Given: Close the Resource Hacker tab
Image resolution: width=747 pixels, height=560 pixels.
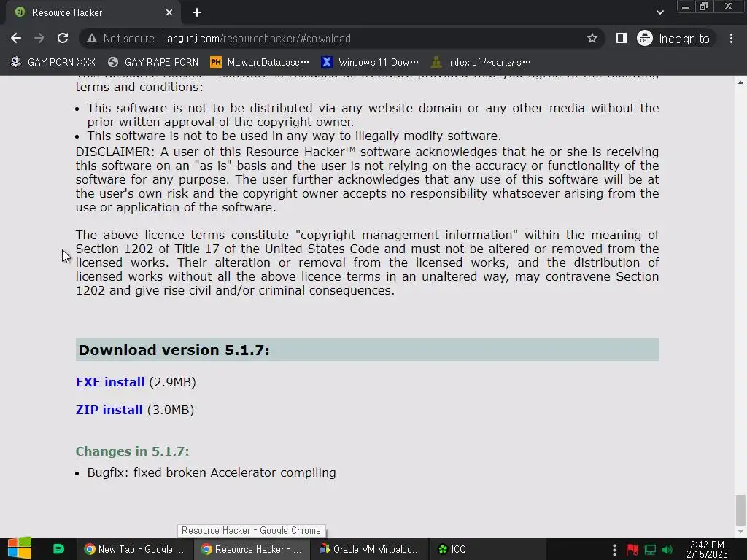Looking at the screenshot, I should pyautogui.click(x=169, y=13).
